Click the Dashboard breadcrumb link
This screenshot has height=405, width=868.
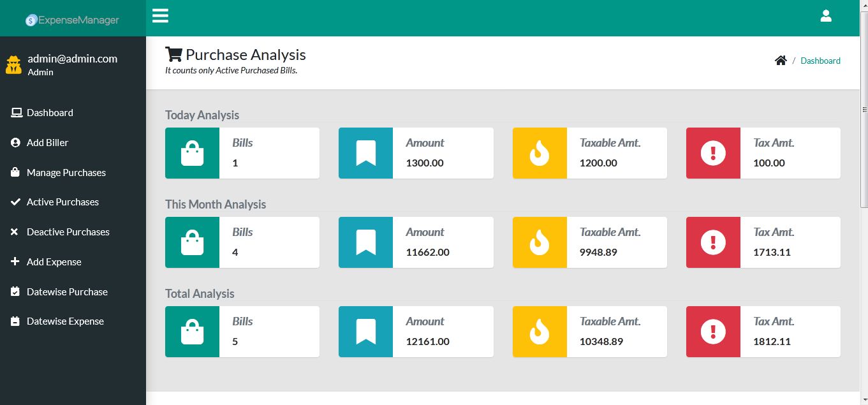(x=820, y=61)
